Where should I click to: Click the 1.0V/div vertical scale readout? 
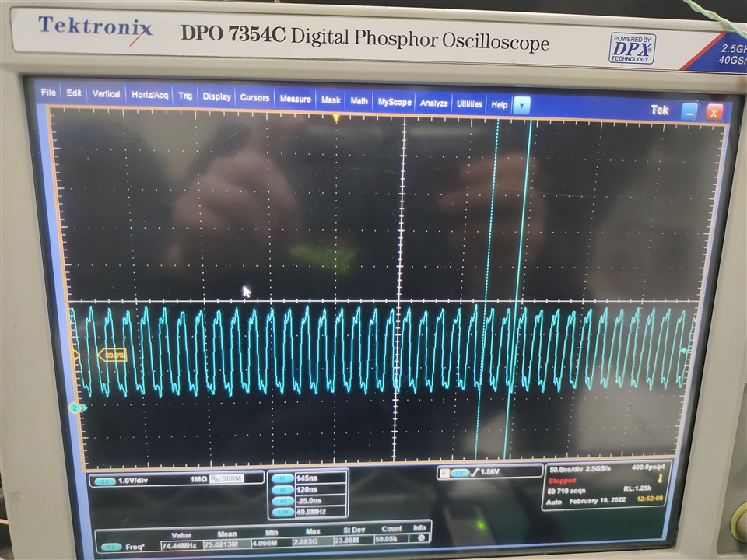(x=133, y=481)
